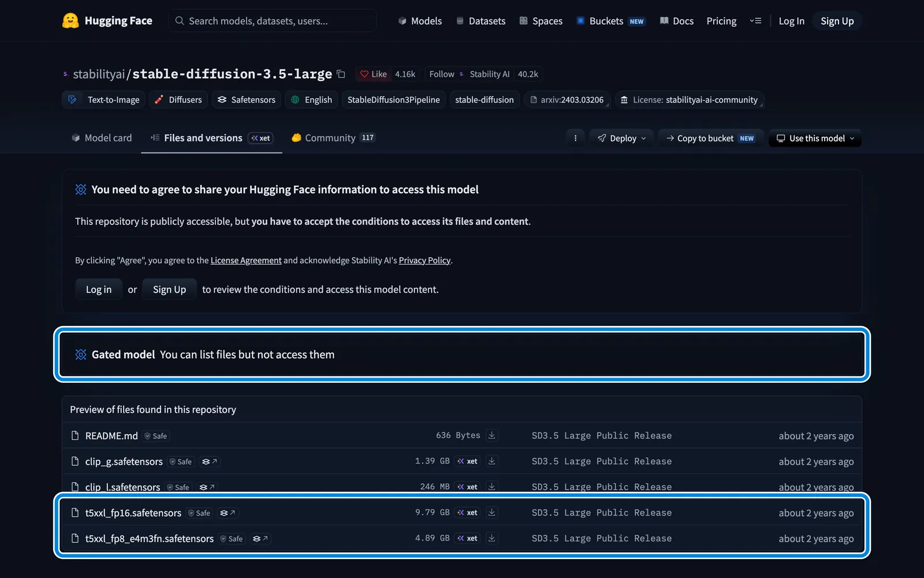Go to Models in the top navigation

point(420,21)
